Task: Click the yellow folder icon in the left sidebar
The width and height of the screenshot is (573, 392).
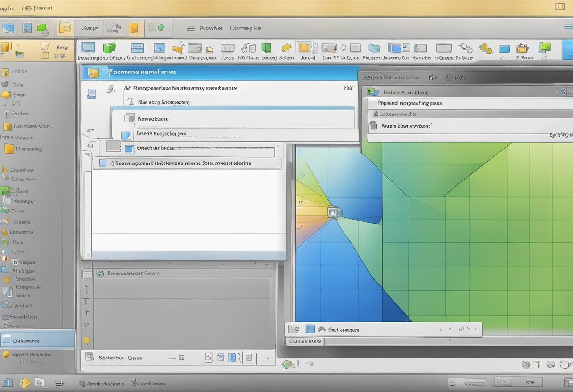Action: pyautogui.click(x=9, y=149)
